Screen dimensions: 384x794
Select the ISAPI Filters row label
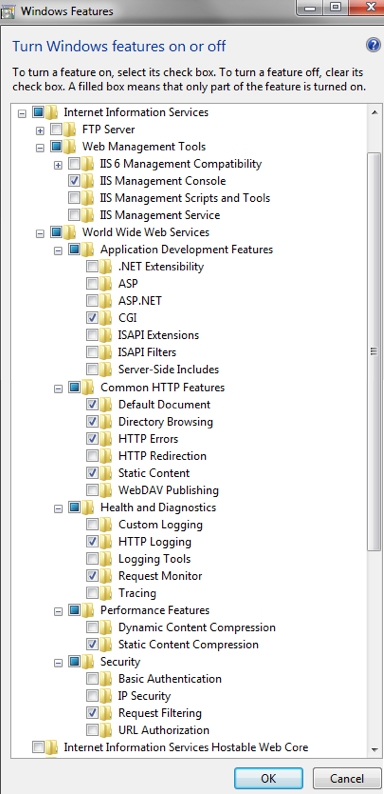point(147,352)
